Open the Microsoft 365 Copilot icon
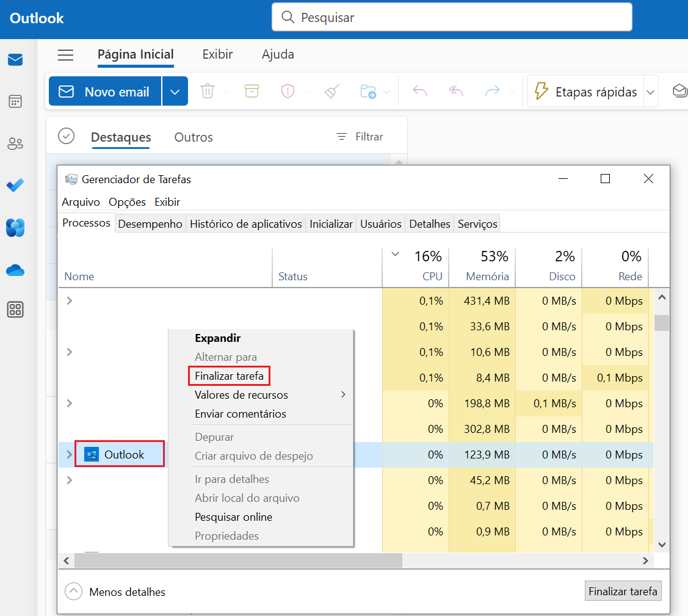The width and height of the screenshot is (688, 616). pyautogui.click(x=15, y=228)
